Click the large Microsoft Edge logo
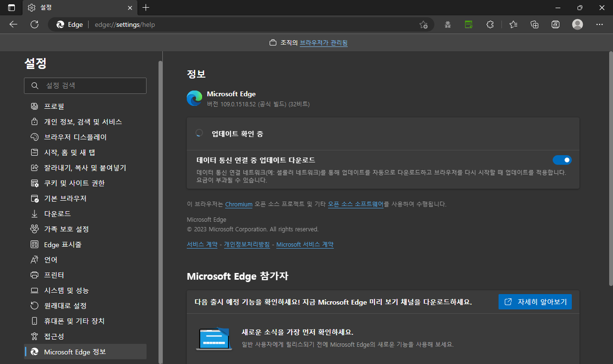 [194, 98]
